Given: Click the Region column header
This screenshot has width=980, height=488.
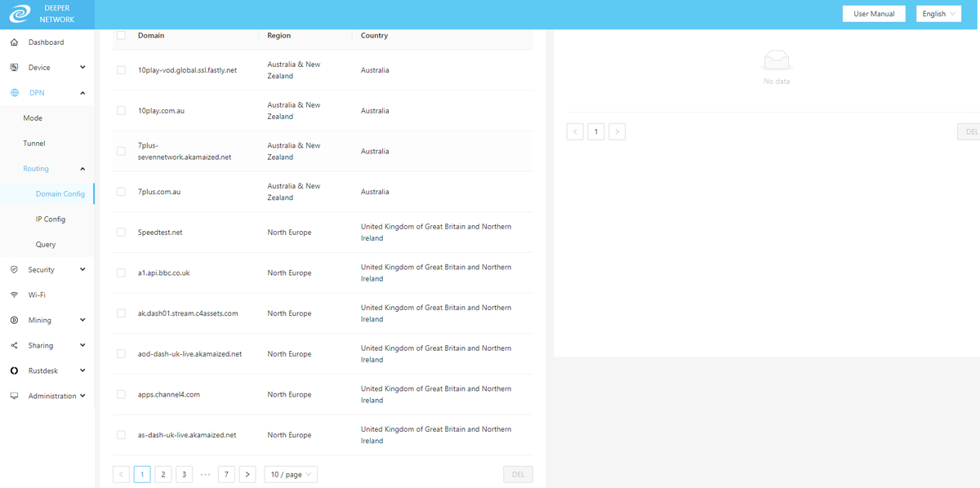Looking at the screenshot, I should 279,36.
